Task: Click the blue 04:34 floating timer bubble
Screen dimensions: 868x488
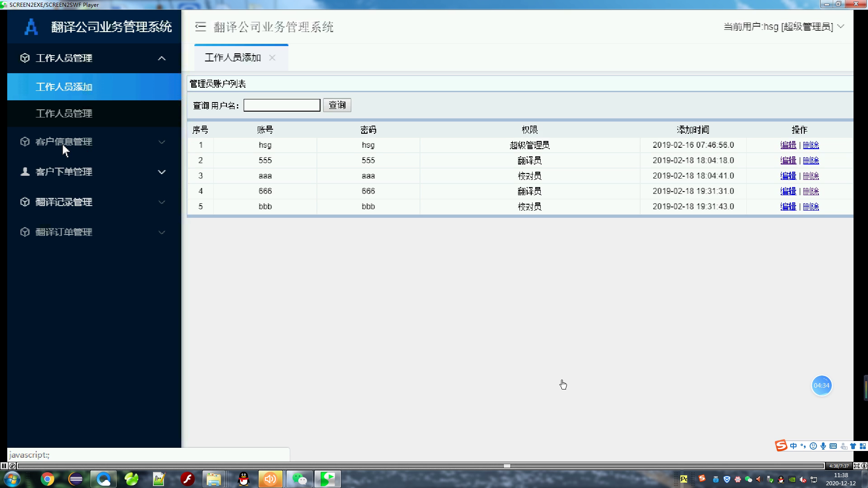Action: pyautogui.click(x=821, y=385)
